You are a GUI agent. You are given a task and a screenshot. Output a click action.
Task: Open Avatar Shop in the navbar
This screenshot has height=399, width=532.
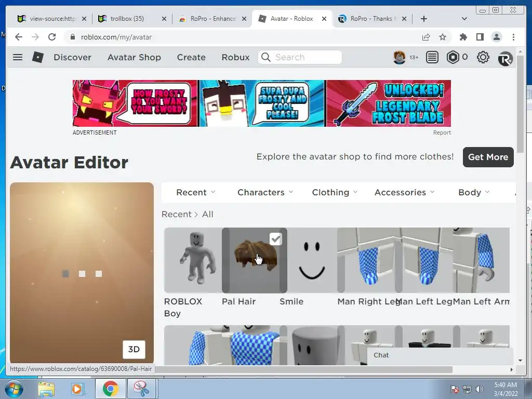tap(134, 57)
